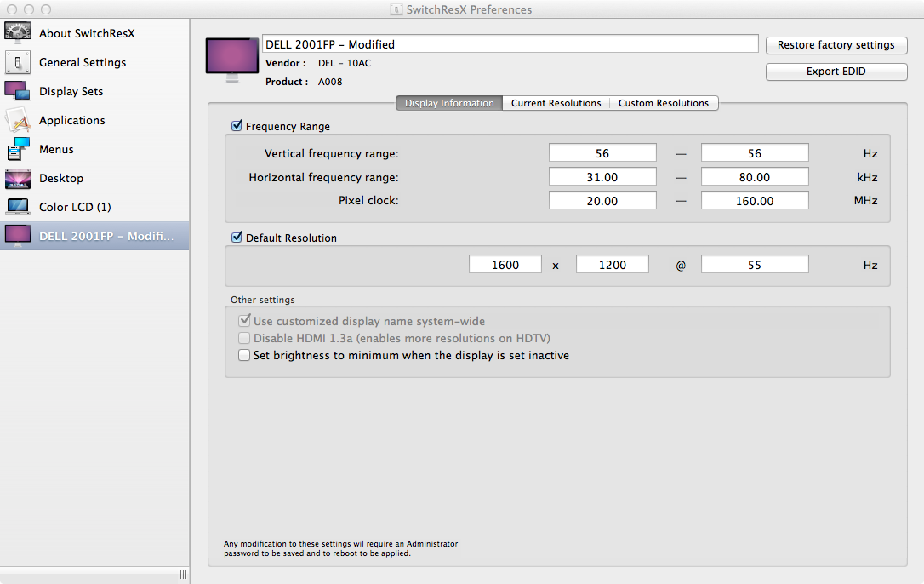Click the sidebar resize handle grip
This screenshot has width=924, height=584.
[x=183, y=575]
